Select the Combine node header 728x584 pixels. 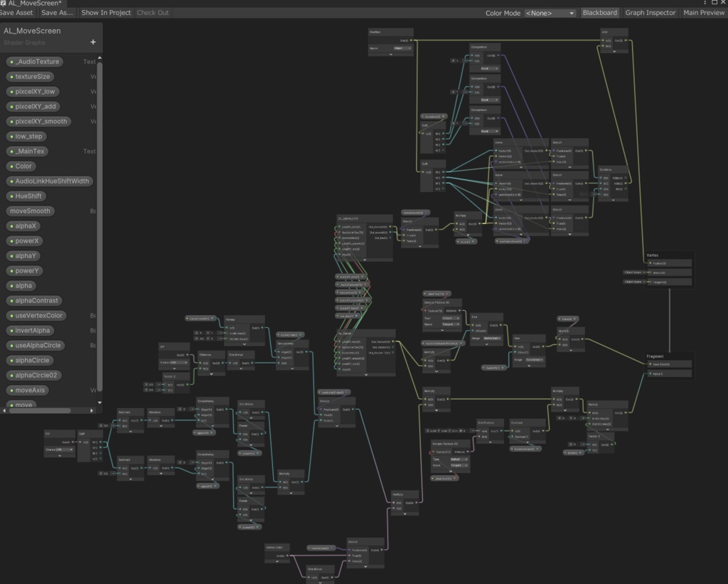613,169
